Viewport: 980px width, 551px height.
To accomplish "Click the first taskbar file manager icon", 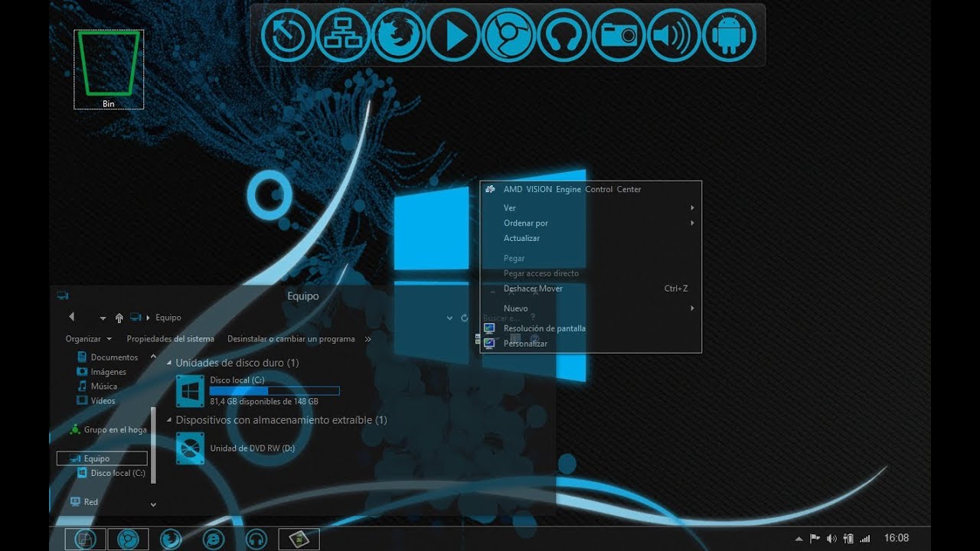I will [x=85, y=539].
